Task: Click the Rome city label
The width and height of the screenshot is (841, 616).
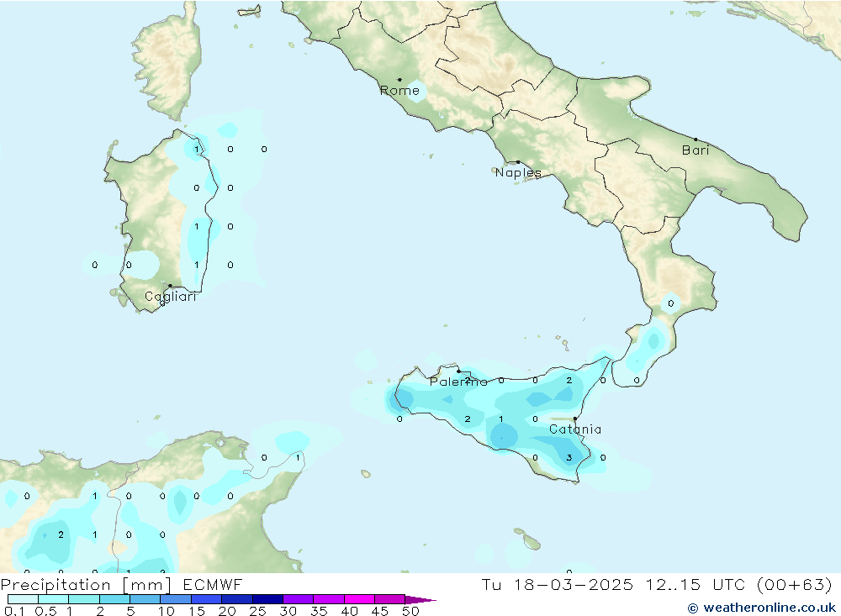Action: [x=399, y=91]
